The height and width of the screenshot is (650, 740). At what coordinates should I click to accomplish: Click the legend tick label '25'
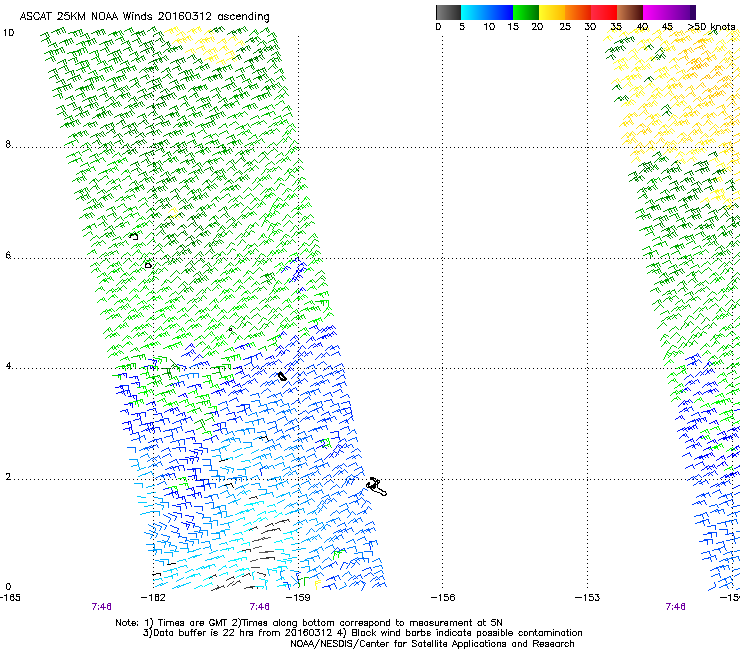coord(565,26)
